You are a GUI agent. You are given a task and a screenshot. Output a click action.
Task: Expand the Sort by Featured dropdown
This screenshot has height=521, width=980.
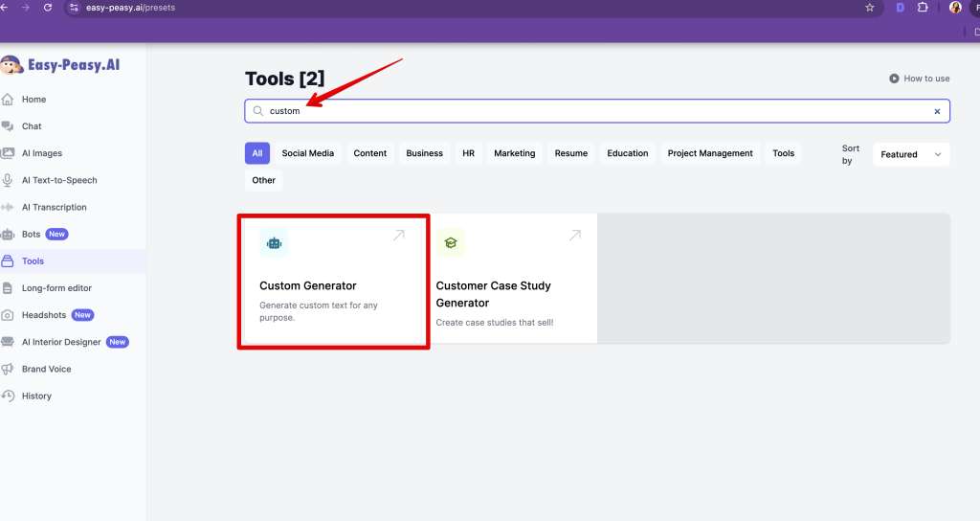coord(910,154)
